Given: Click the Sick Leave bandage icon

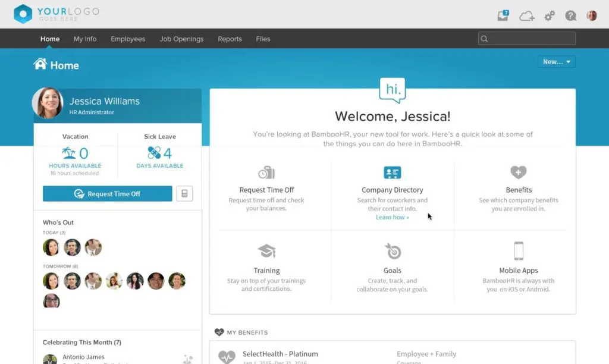Looking at the screenshot, I should pos(154,153).
